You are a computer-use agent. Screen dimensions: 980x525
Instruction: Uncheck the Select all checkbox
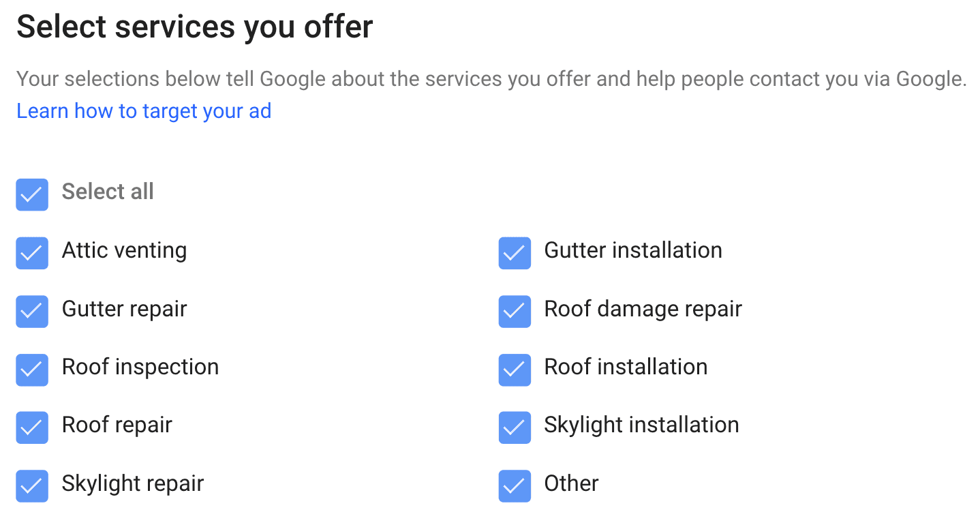[x=31, y=194]
